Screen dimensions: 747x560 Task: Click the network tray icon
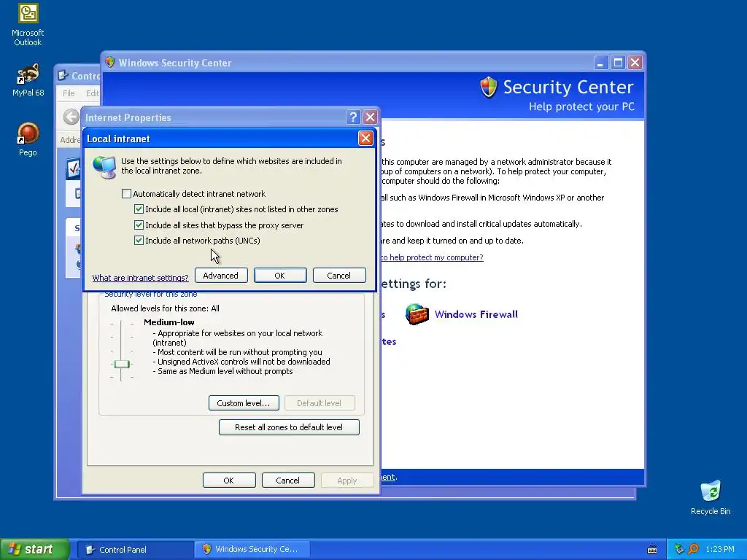(679, 549)
